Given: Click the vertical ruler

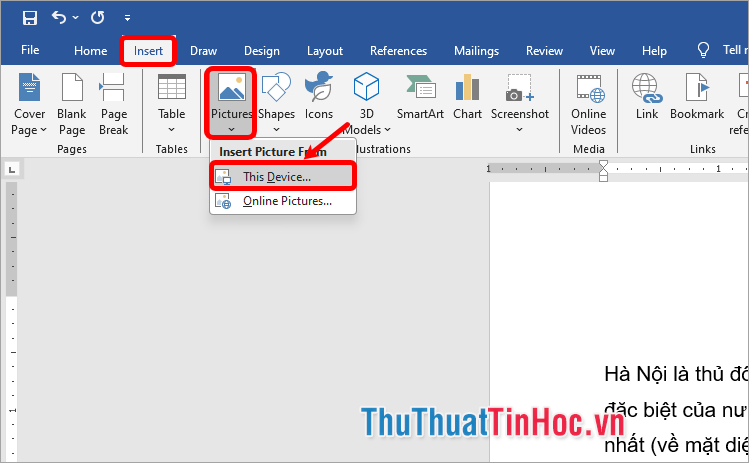Looking at the screenshot, I should pyautogui.click(x=12, y=320).
